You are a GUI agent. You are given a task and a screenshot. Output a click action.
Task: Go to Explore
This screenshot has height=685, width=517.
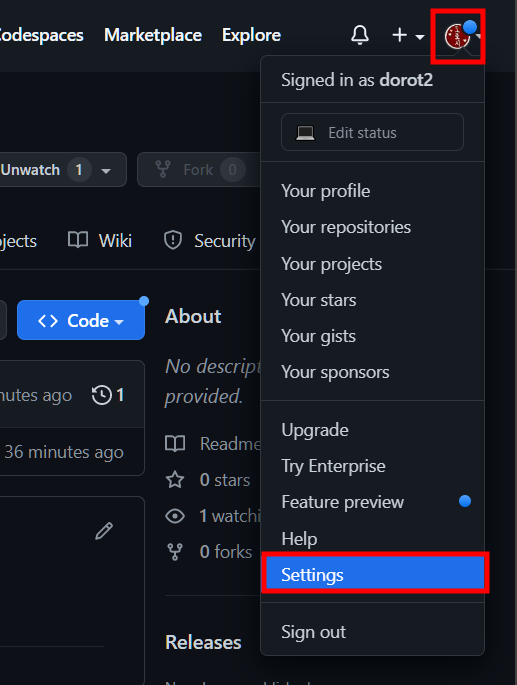(x=251, y=35)
